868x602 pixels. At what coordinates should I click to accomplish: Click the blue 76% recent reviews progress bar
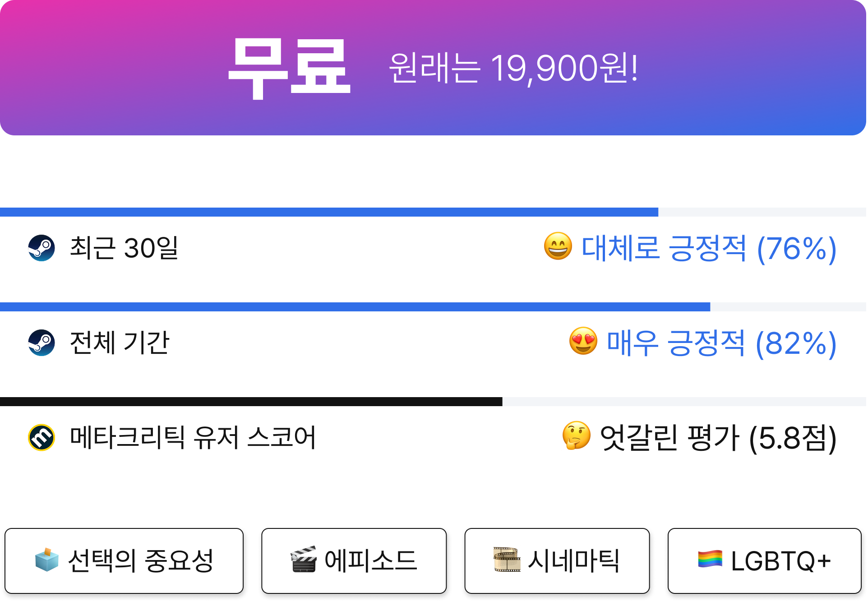329,212
